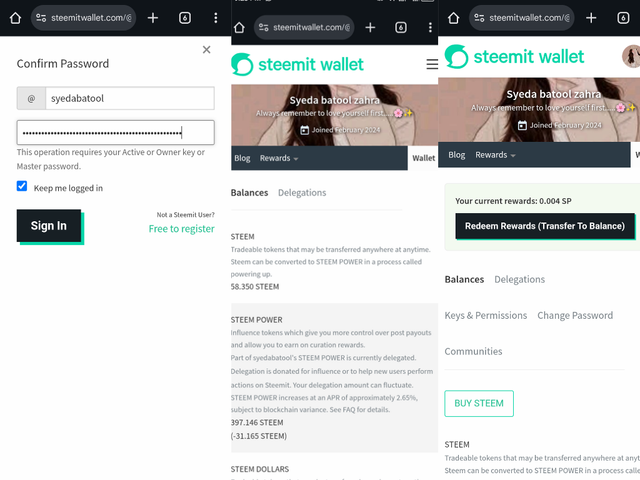Select Balances tab in middle screenshot
The width and height of the screenshot is (640, 480).
(x=249, y=193)
